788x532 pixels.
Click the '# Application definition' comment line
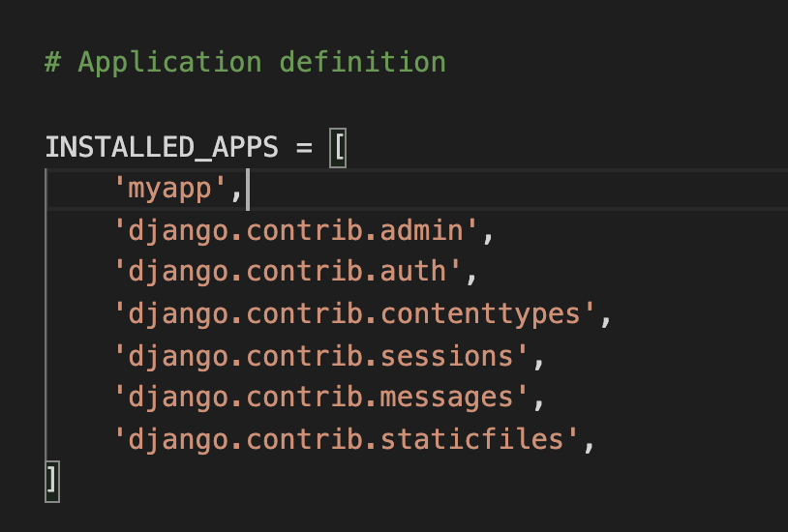(x=245, y=62)
